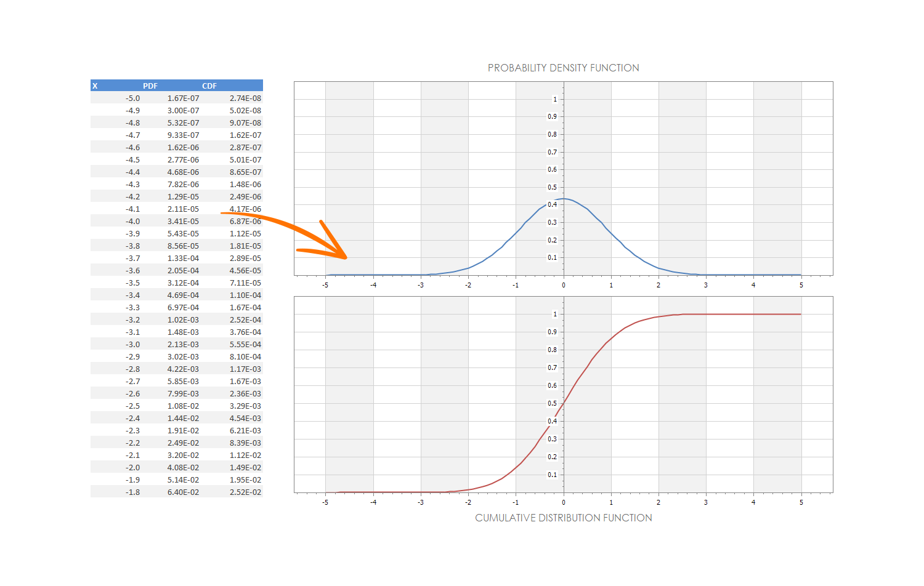Select the X value -1.8 cell

[132, 492]
